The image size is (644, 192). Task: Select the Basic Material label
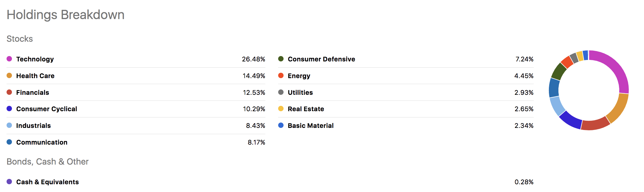(311, 126)
